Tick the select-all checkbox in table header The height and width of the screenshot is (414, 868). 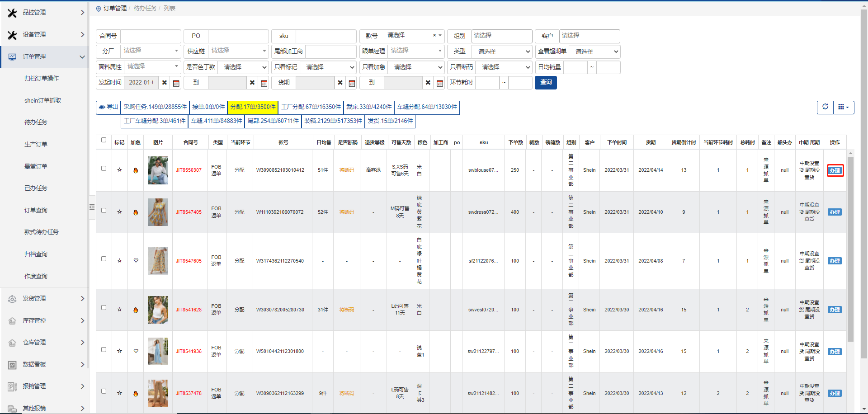tap(104, 140)
